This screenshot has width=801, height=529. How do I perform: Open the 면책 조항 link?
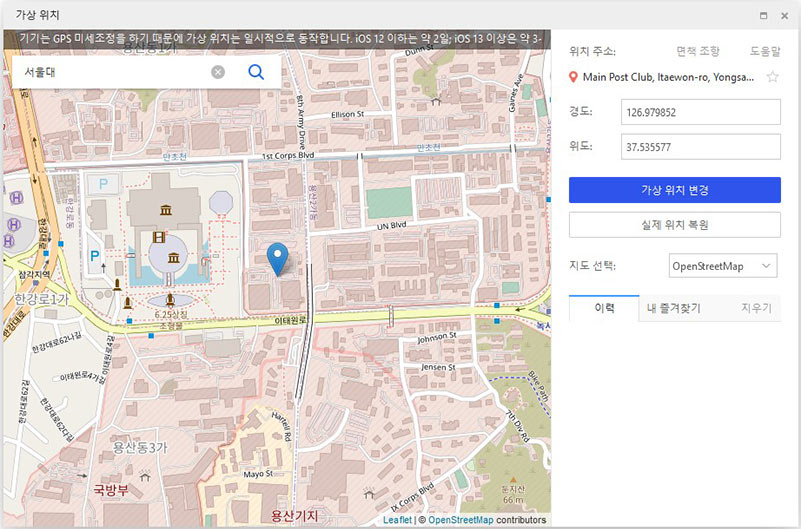tap(698, 51)
